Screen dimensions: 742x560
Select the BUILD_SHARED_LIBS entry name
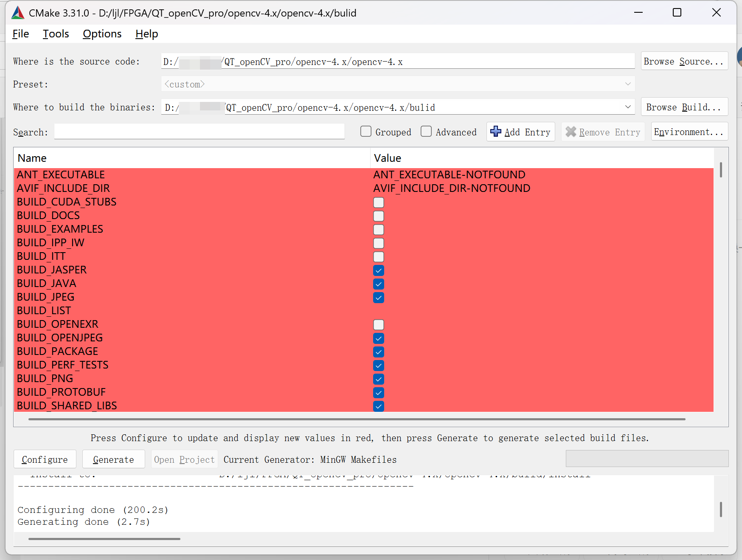pyautogui.click(x=67, y=405)
